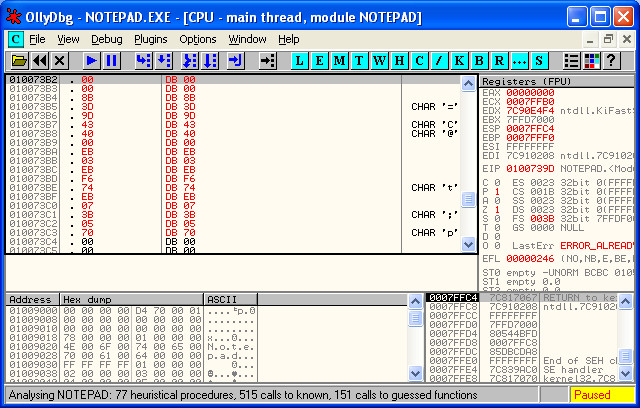Show Memory map with M button
This screenshot has height=408, width=640.
(339, 61)
